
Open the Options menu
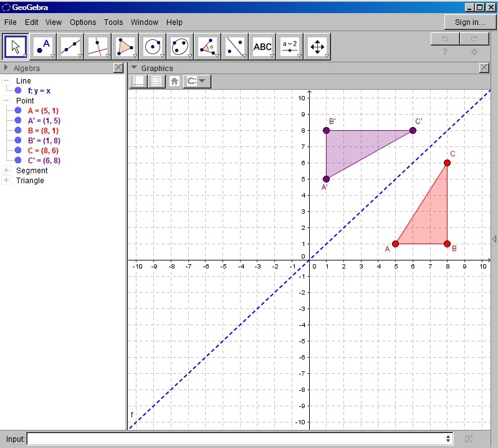click(x=83, y=22)
